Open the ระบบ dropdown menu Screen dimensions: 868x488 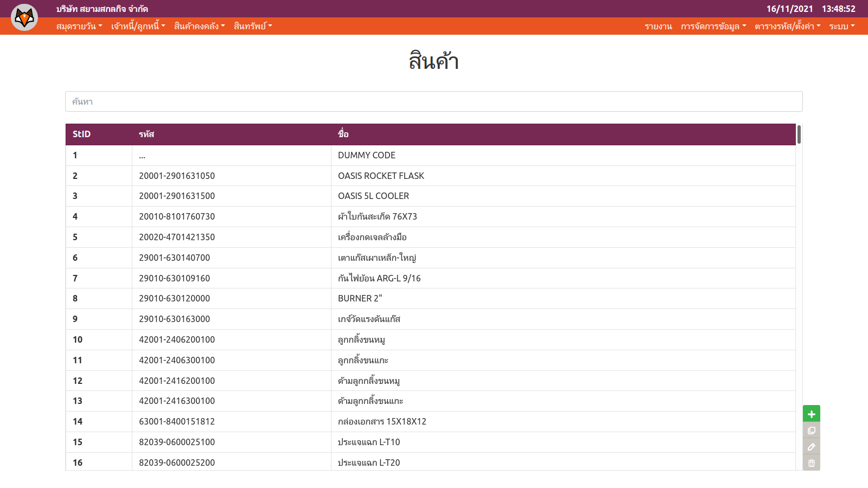click(x=842, y=26)
